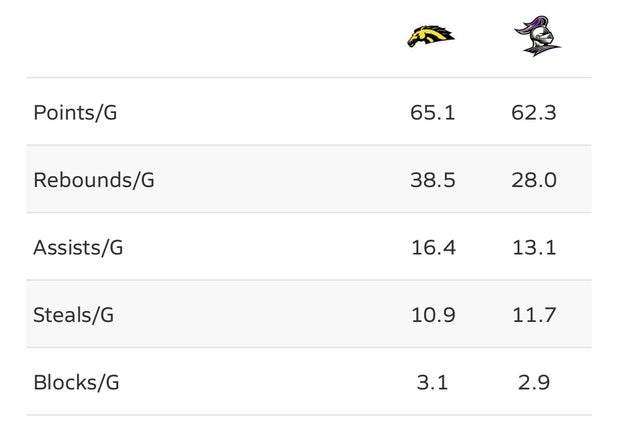Select the Steals/G row label
Viewport: 618px width, 424px height.
[74, 315]
